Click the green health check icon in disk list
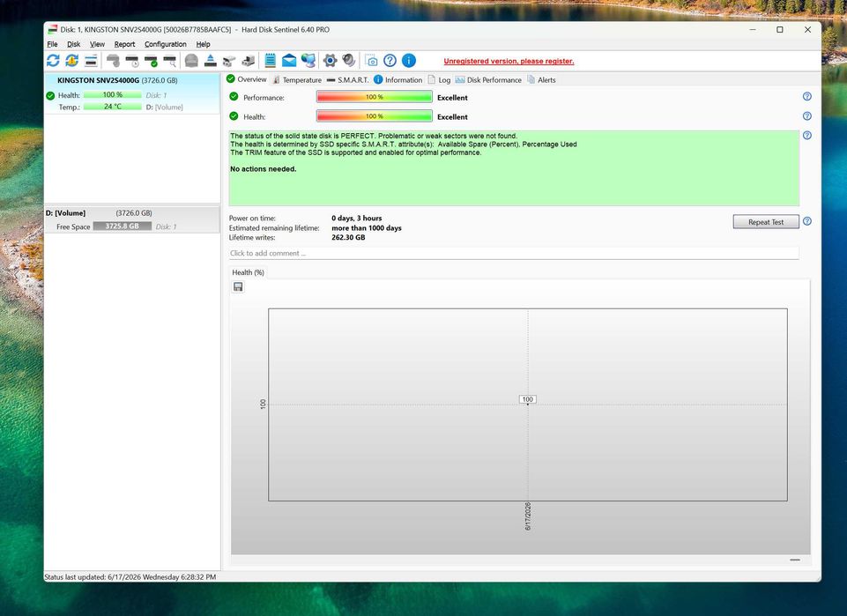 [50, 95]
